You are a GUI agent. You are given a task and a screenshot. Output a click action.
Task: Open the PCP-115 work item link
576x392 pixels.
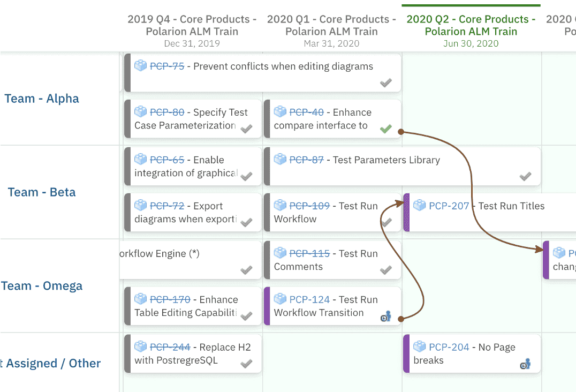[309, 253]
